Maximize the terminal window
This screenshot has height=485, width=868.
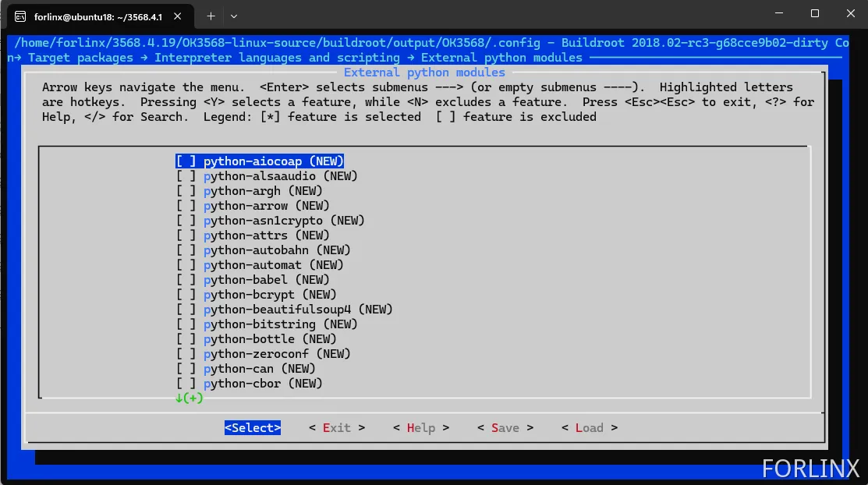[x=815, y=13]
